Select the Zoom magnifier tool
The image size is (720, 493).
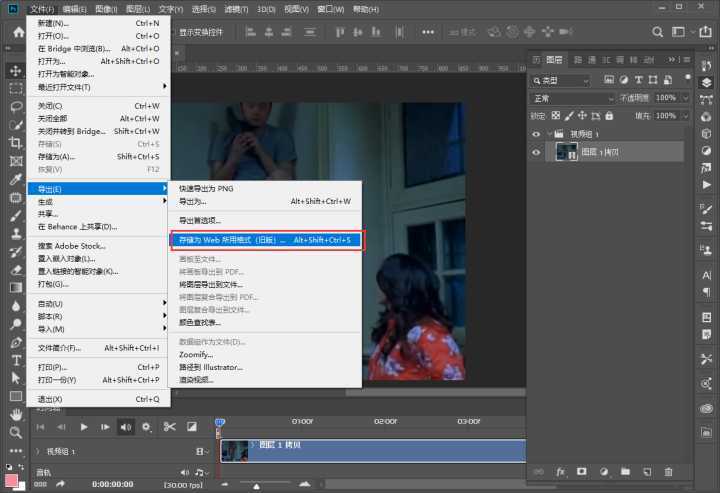point(16,432)
